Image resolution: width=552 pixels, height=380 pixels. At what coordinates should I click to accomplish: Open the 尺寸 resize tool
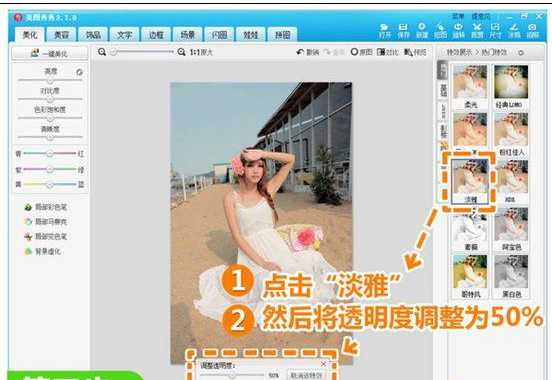point(495,31)
